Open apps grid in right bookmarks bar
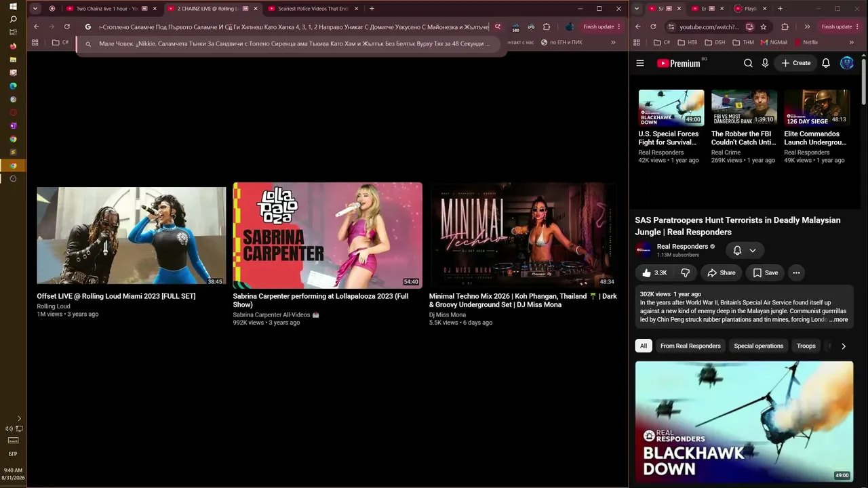Viewport: 868px width, 488px height. click(637, 42)
